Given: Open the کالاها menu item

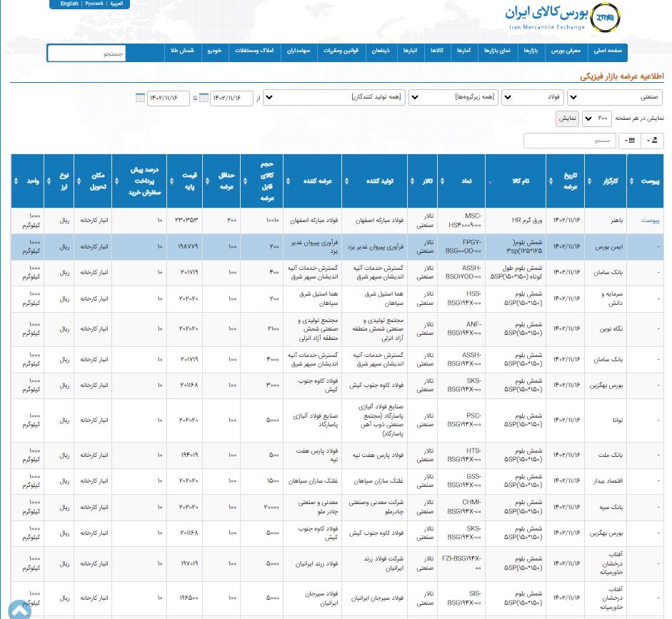Looking at the screenshot, I should tap(437, 51).
